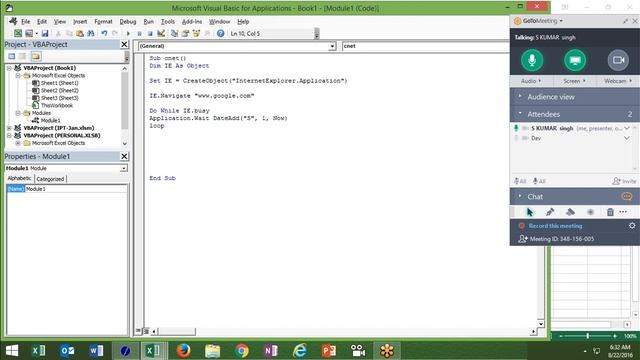
Task: Select the highlighter tool in GoToMeeting
Action: tap(570, 212)
